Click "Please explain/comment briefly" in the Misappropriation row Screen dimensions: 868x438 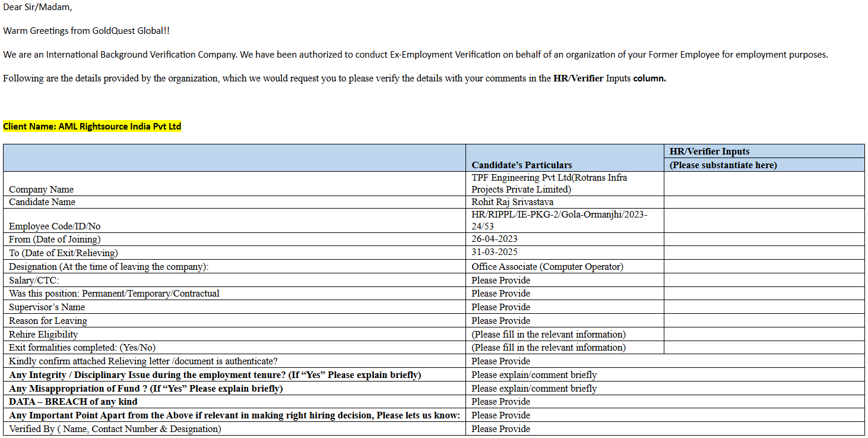(534, 389)
